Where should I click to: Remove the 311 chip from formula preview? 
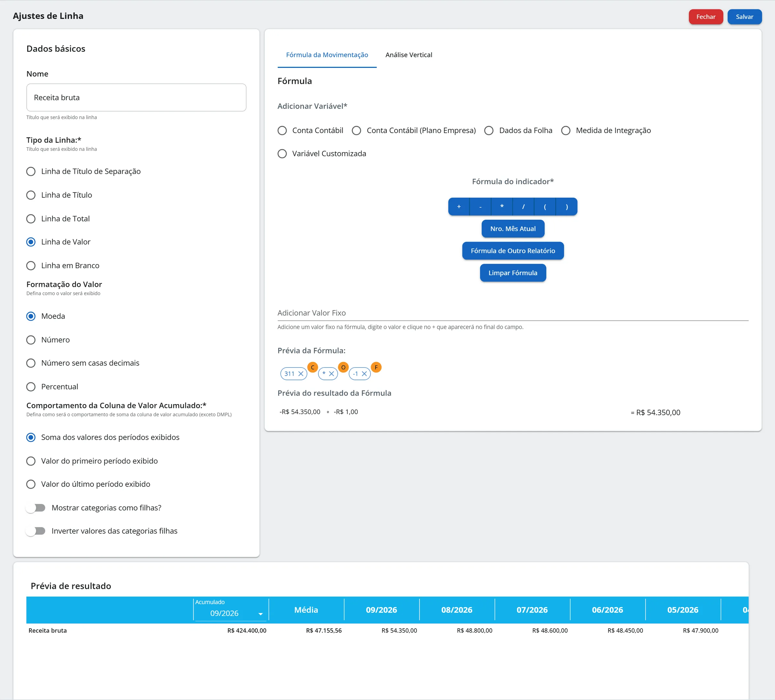coord(301,374)
